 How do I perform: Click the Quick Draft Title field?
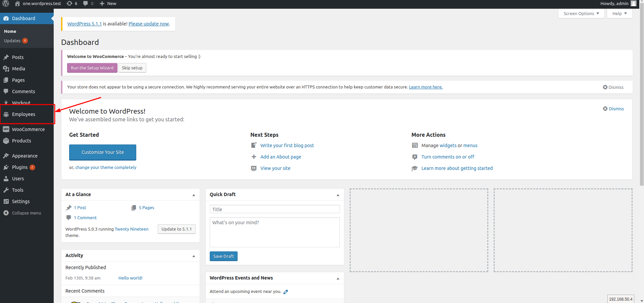point(275,209)
